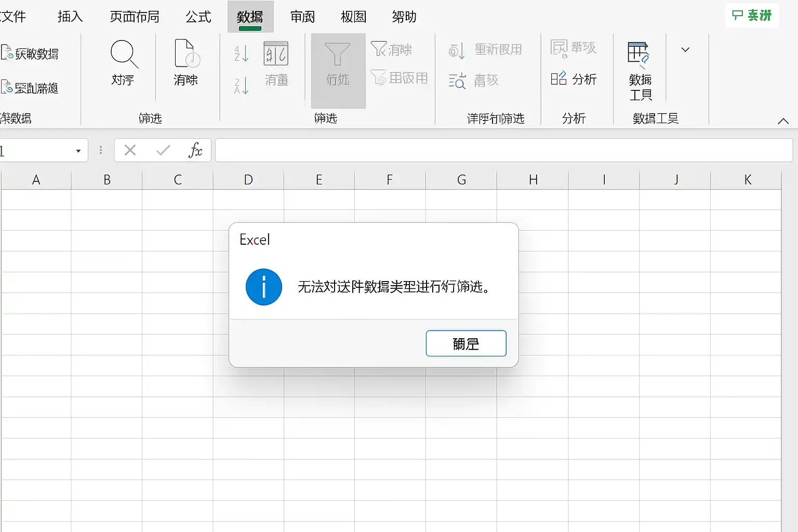The width and height of the screenshot is (798, 532).
Task: Select column header H
Action: pos(533,180)
